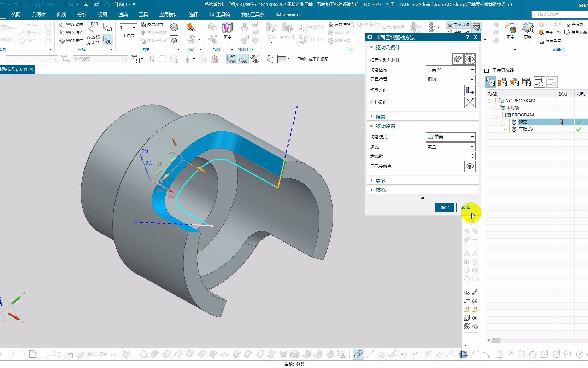Open dialog help question mark
The image size is (588, 368).
click(467, 37)
